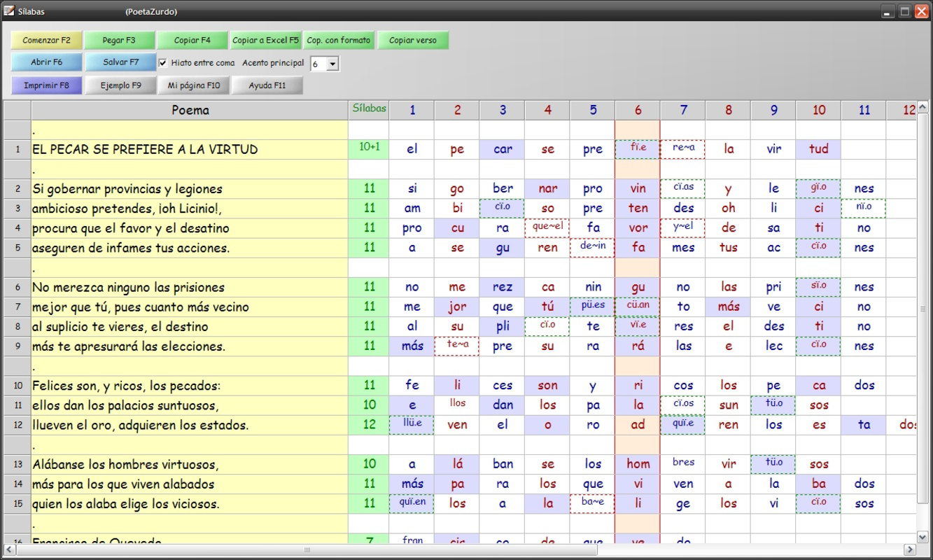Select line 'Alábanse los hombres virtuosos,'
The height and width of the screenshot is (560, 933).
click(x=190, y=464)
